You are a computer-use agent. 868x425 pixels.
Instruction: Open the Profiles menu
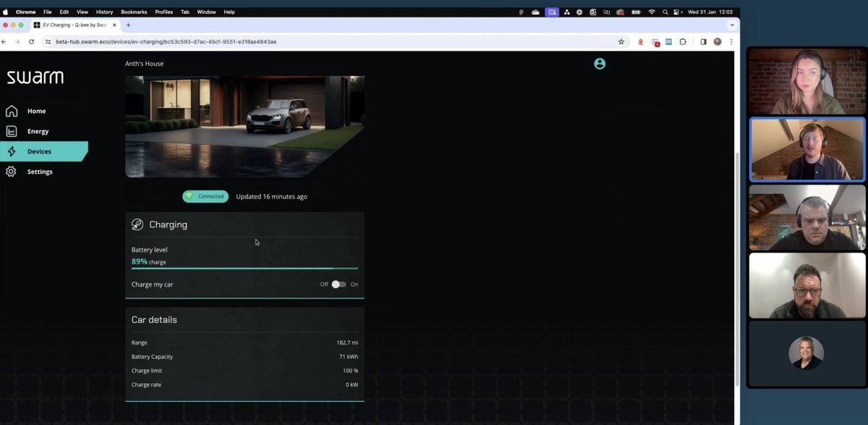[164, 12]
